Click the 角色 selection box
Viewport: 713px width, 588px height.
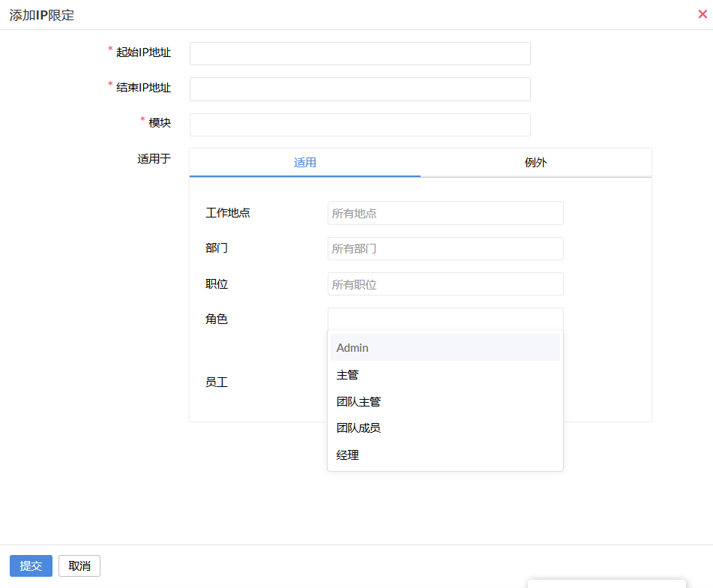pyautogui.click(x=445, y=319)
